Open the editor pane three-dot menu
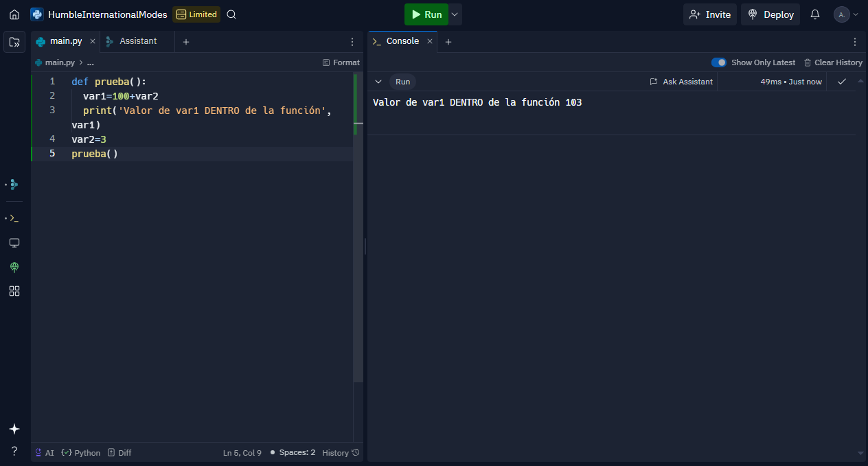 pyautogui.click(x=352, y=42)
